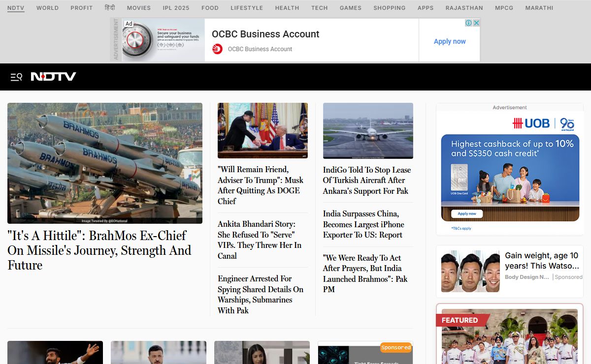
Task: Click the AdChoices info icon on OCBC ad
Action: point(469,23)
